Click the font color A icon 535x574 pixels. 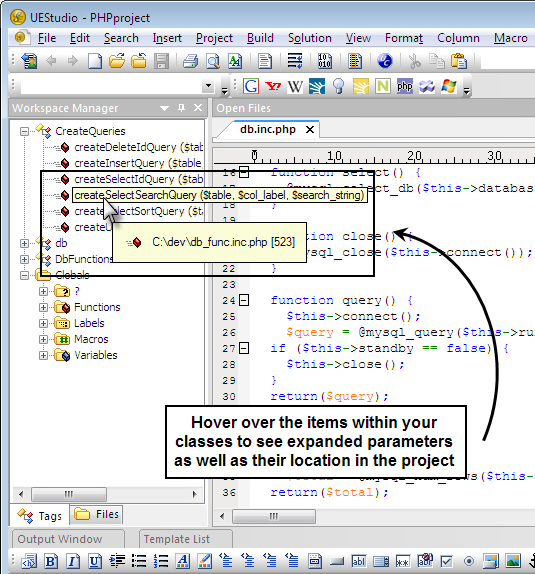coord(183,561)
